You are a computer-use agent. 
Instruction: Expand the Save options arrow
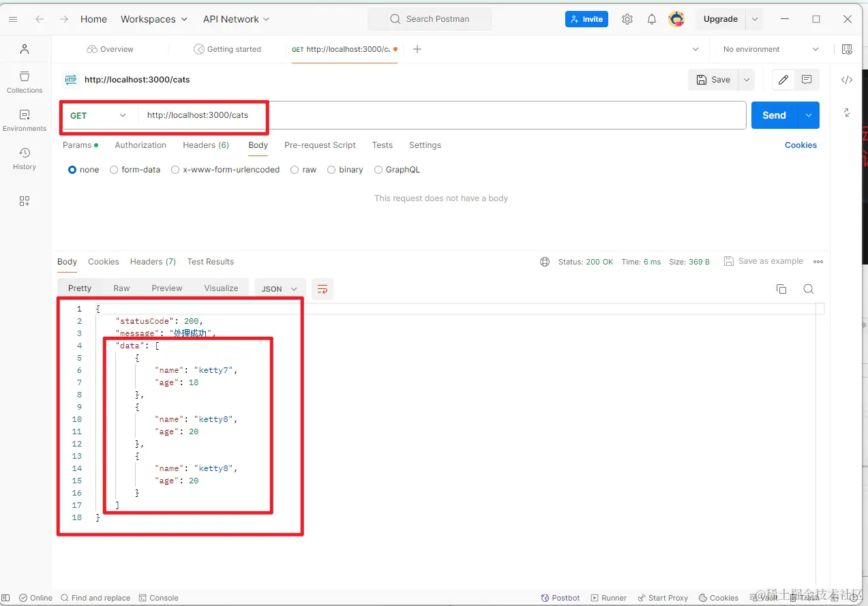(x=747, y=80)
